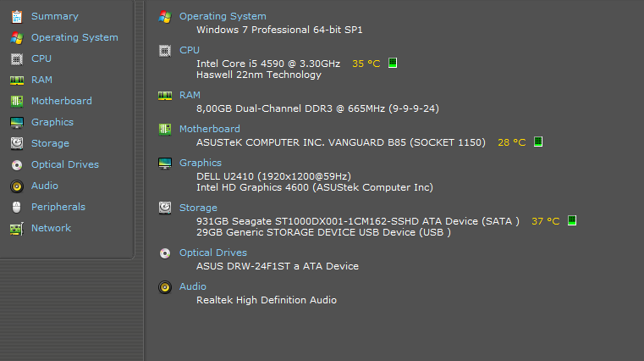Click the green temperature indicator next to 35 °C

pos(393,63)
